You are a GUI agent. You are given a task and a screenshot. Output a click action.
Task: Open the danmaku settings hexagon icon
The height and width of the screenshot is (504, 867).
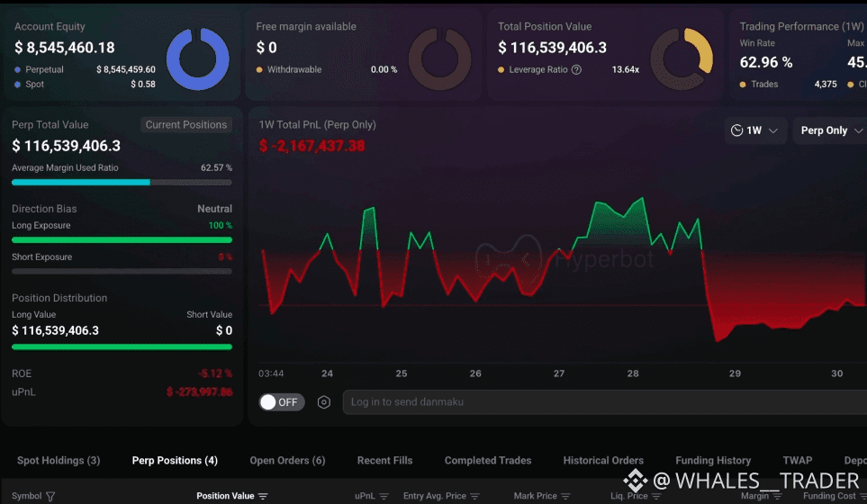[x=324, y=402]
